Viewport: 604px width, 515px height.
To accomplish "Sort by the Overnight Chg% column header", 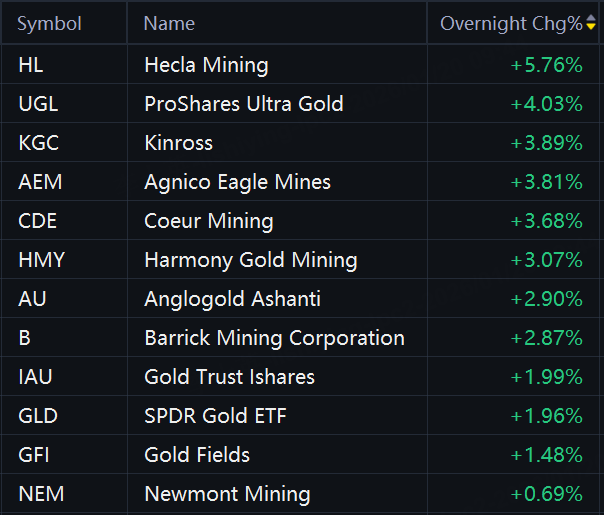I will coord(510,24).
